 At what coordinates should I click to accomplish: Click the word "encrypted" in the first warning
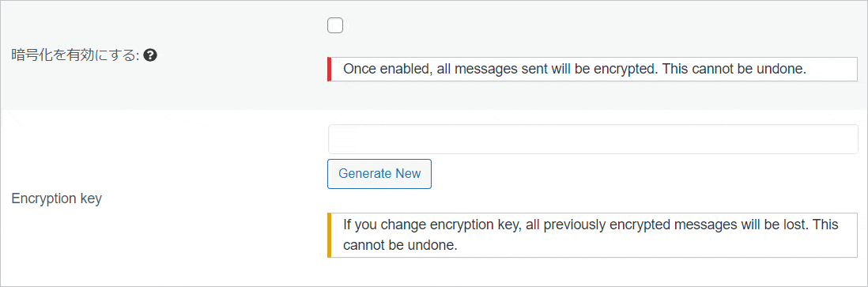pyautogui.click(x=627, y=70)
